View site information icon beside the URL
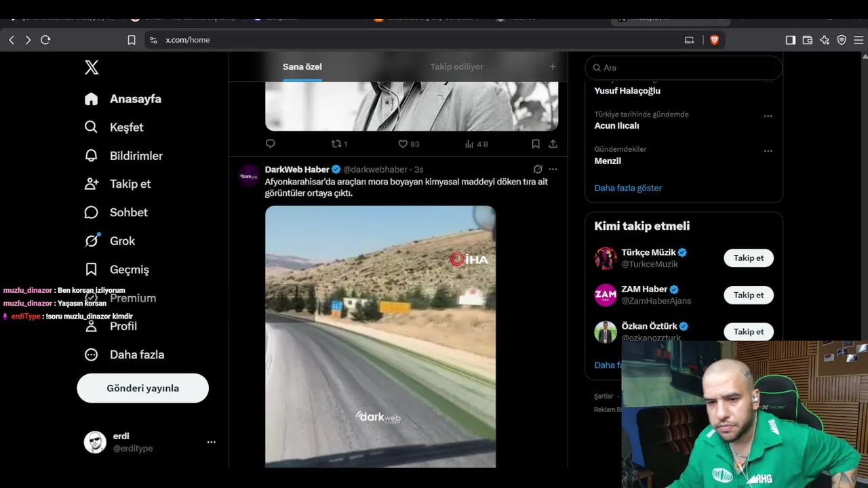The image size is (868, 488). [x=153, y=40]
